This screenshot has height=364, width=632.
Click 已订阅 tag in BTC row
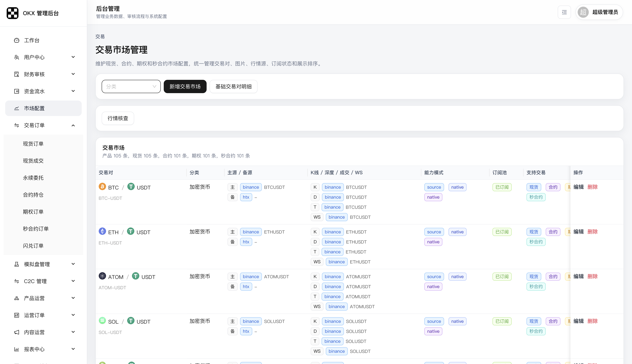pyautogui.click(x=502, y=187)
